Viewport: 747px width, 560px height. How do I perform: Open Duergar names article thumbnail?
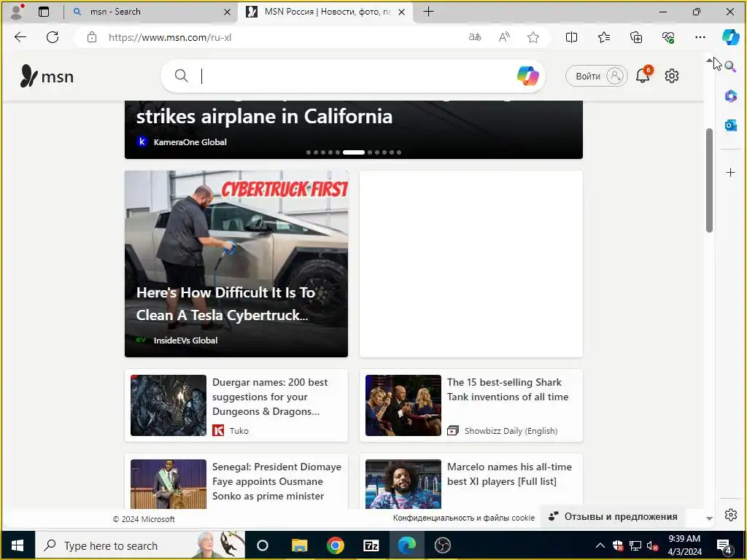click(x=169, y=405)
